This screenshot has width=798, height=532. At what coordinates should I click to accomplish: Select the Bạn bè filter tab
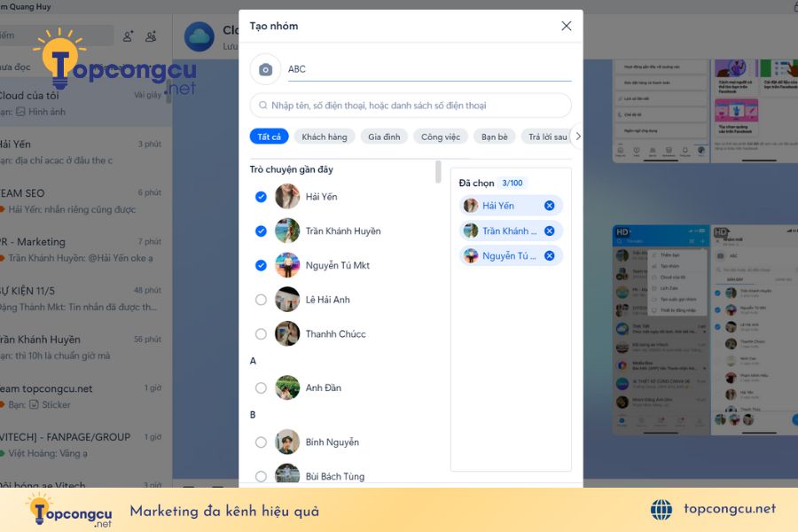coord(494,137)
